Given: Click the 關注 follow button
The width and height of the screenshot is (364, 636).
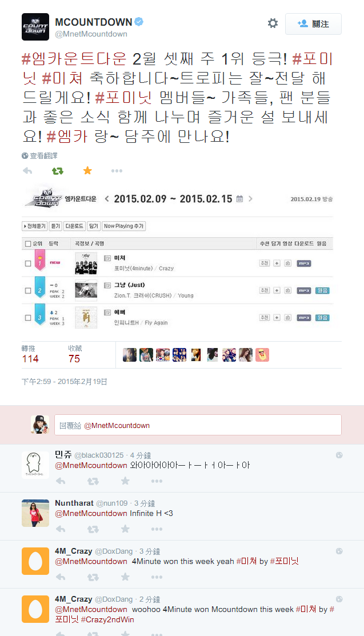Looking at the screenshot, I should coord(313,24).
